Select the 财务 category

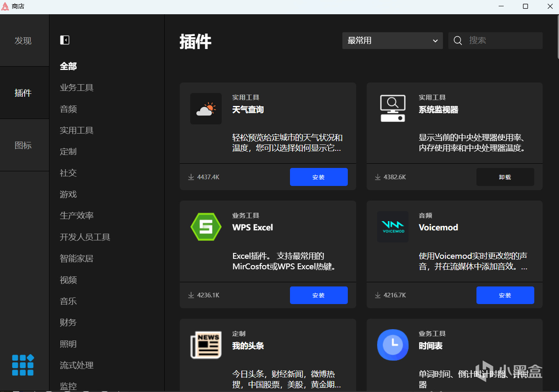pyautogui.click(x=68, y=322)
